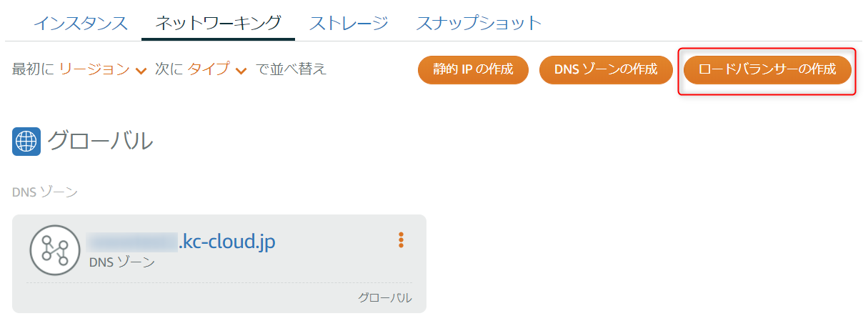Open the three-dot menu on the DNS zone card
The height and width of the screenshot is (321, 868).
401,240
